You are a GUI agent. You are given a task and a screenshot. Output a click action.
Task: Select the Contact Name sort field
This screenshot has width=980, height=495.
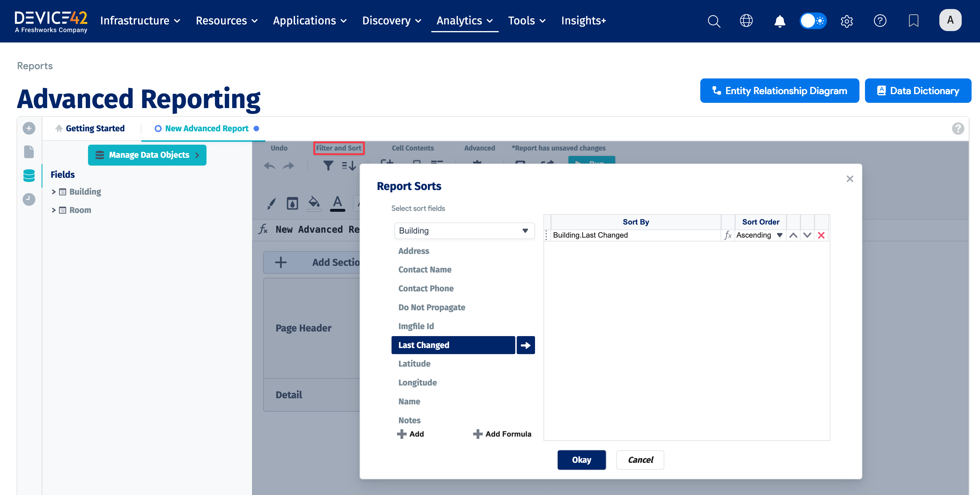click(x=425, y=270)
